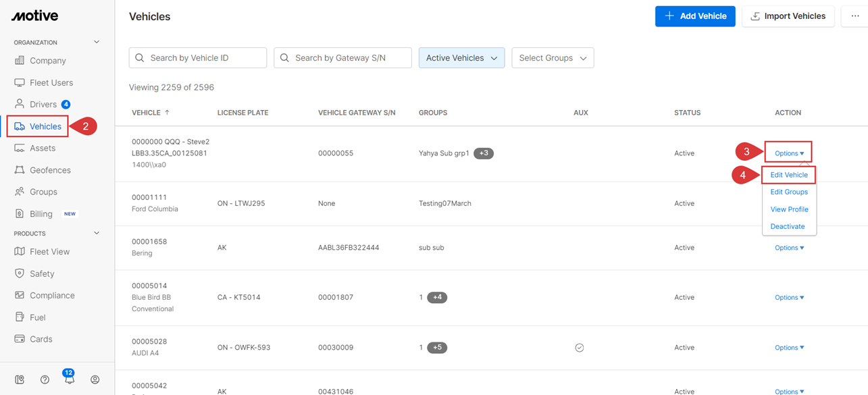Click the Add Vehicle button

695,16
